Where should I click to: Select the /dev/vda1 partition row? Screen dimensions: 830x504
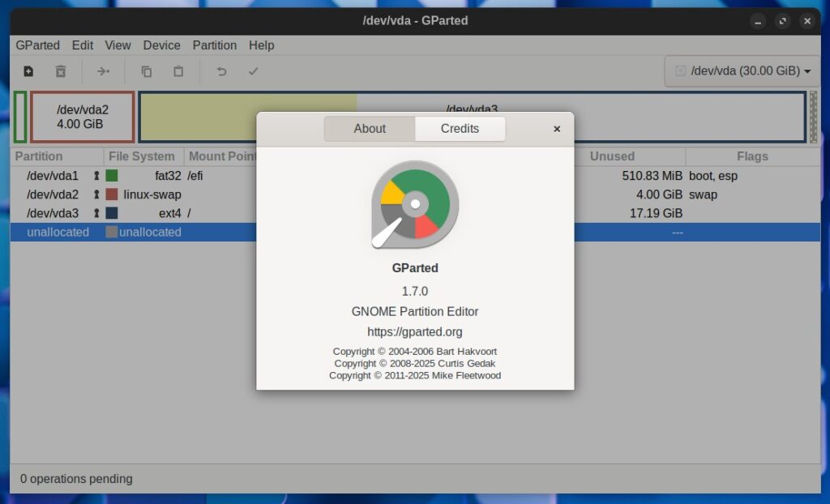coord(415,176)
